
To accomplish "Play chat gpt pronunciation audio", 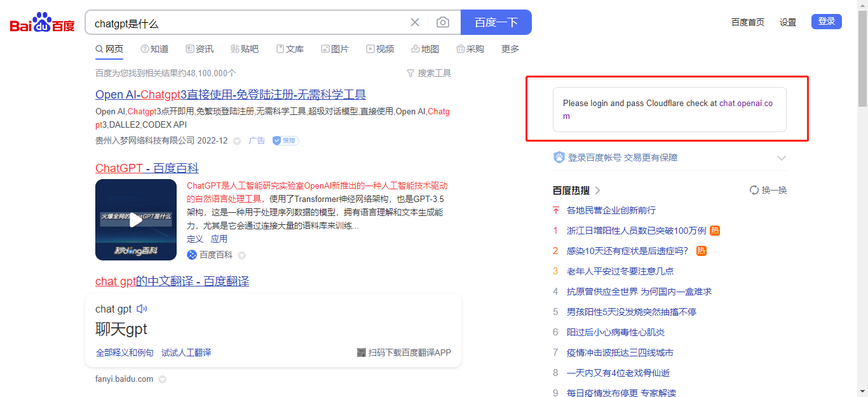I will [142, 309].
